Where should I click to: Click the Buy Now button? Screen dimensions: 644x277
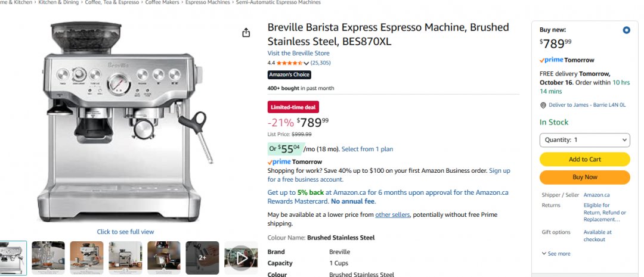584,177
